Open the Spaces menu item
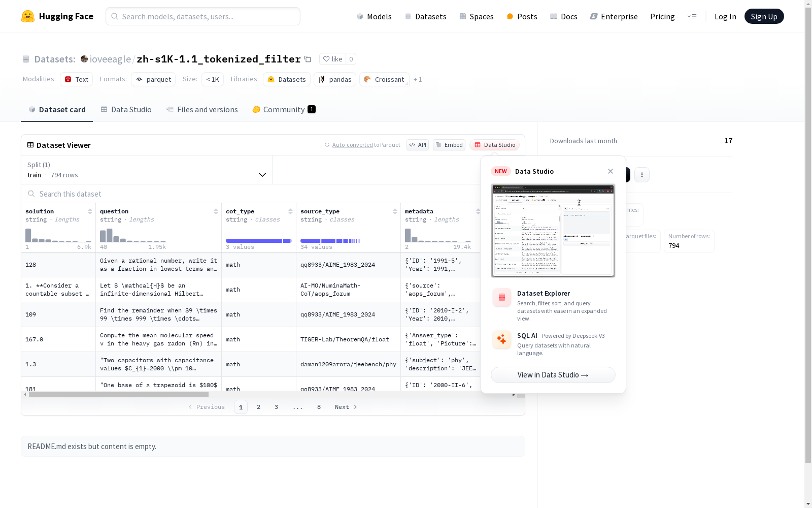812x508 pixels. pos(477,16)
